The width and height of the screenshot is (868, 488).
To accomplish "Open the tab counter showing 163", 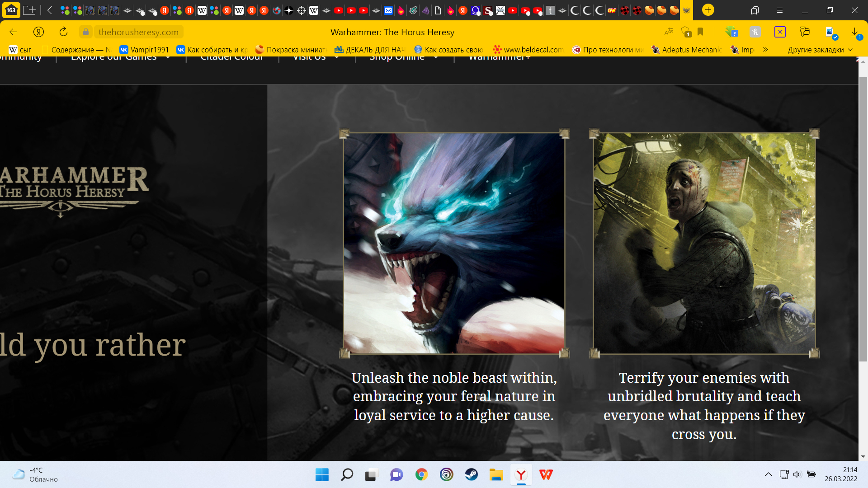I will 11,10.
